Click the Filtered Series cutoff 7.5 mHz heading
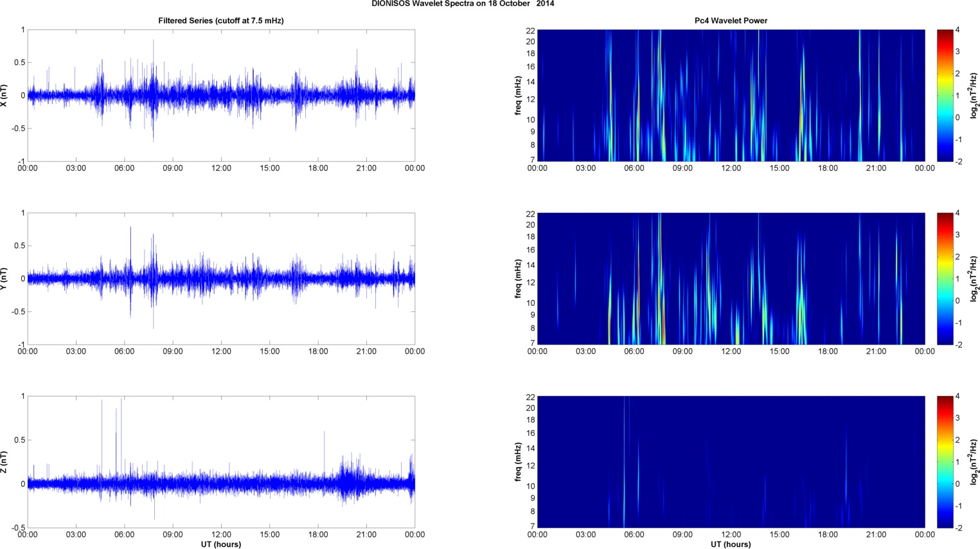This screenshot has width=980, height=549. coord(221,21)
